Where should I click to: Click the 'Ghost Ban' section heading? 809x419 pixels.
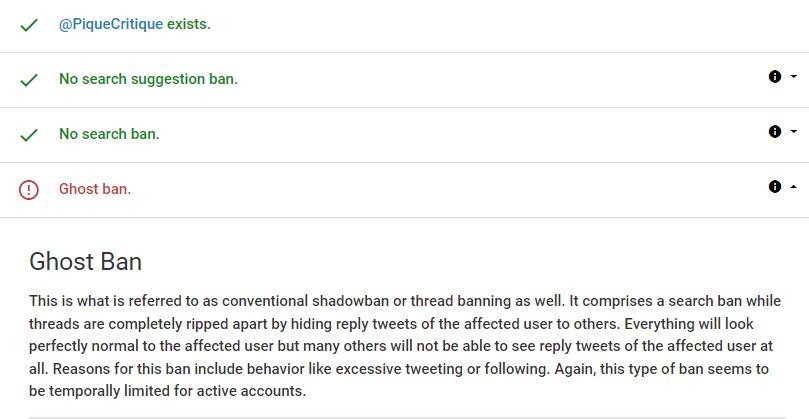[x=86, y=262]
